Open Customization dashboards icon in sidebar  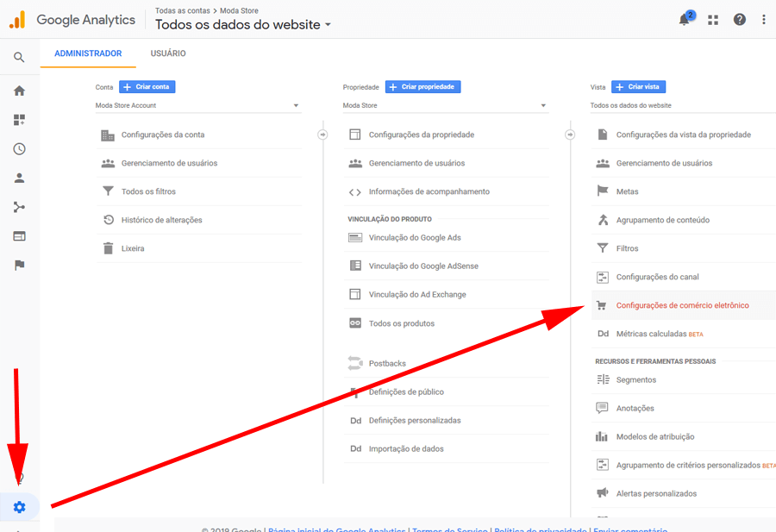pyautogui.click(x=19, y=120)
